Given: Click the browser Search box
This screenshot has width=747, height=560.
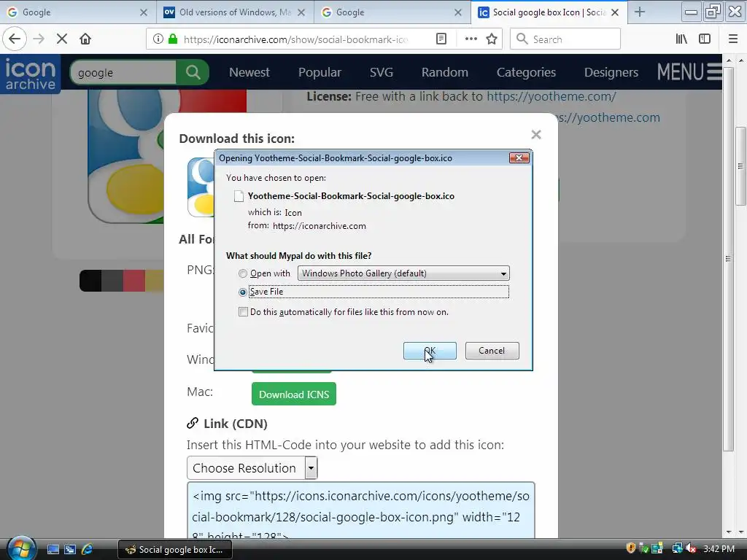Looking at the screenshot, I should pyautogui.click(x=565, y=39).
